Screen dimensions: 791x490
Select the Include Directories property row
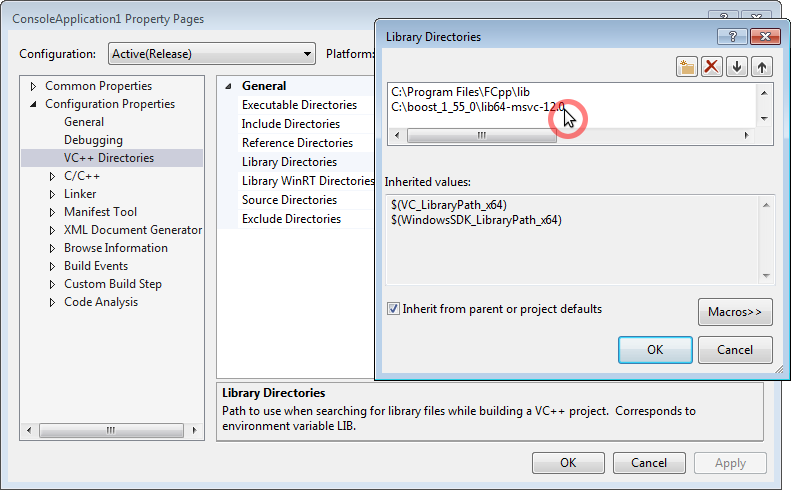pyautogui.click(x=291, y=124)
